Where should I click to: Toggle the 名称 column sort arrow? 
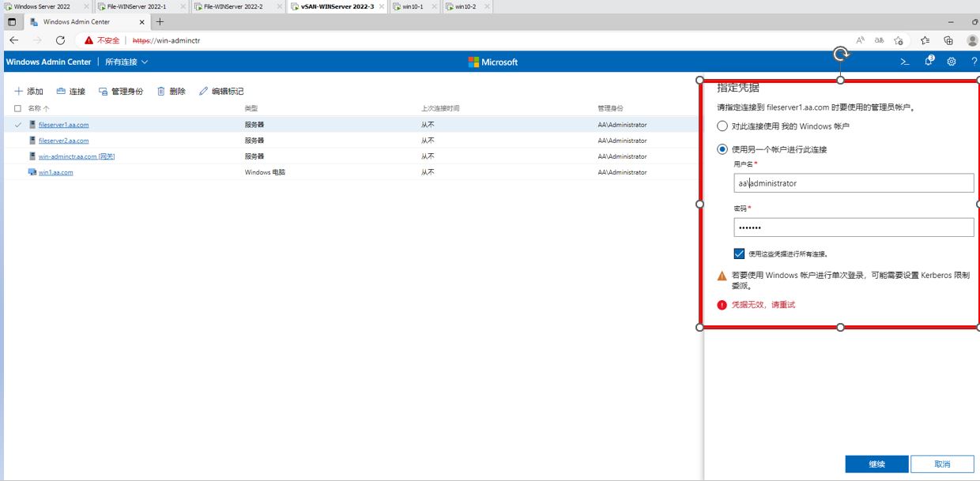click(45, 108)
